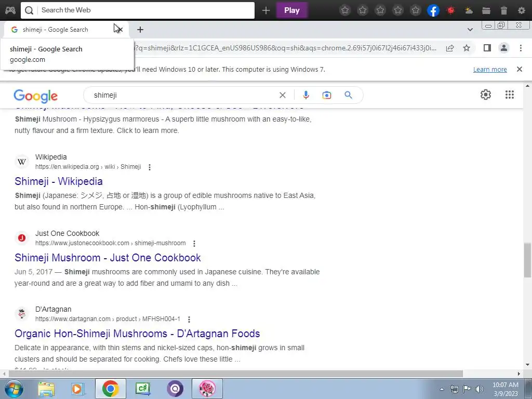The width and height of the screenshot is (532, 399).
Task: Open the weather icon in top bar
Action: (469, 10)
